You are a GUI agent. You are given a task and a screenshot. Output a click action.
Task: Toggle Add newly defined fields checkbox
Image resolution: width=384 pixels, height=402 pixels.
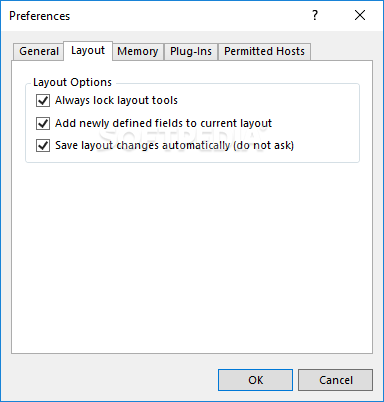point(43,123)
